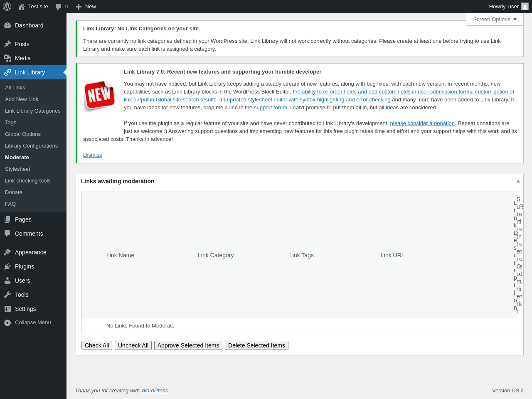
Task: Click the Check All button
Action: 97,345
